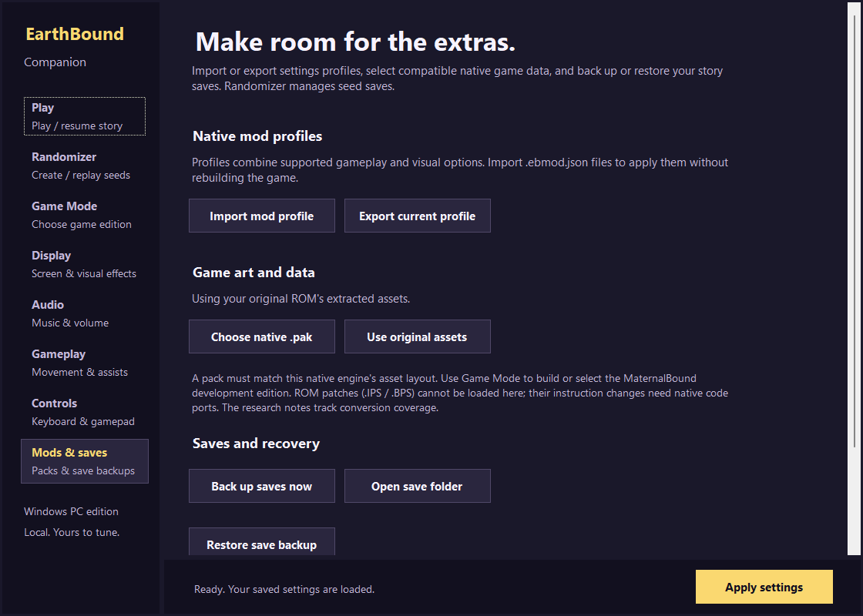Open Controls keyboard & gamepad settings
This screenshot has width=863, height=616.
[x=85, y=412]
